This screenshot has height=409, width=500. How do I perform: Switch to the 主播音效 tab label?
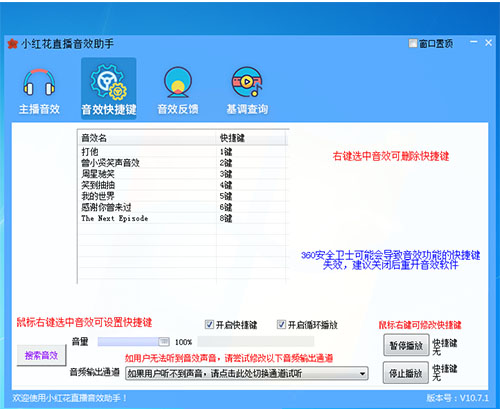click(x=39, y=109)
